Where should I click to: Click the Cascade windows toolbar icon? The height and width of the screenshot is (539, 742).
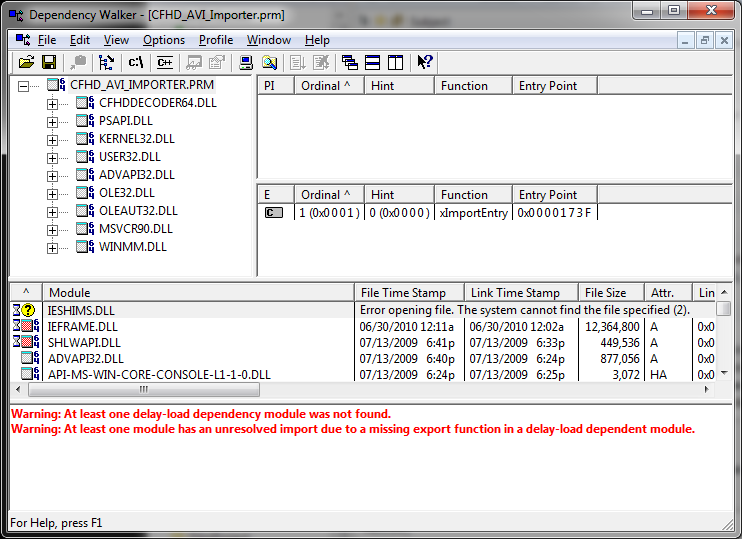[x=349, y=62]
